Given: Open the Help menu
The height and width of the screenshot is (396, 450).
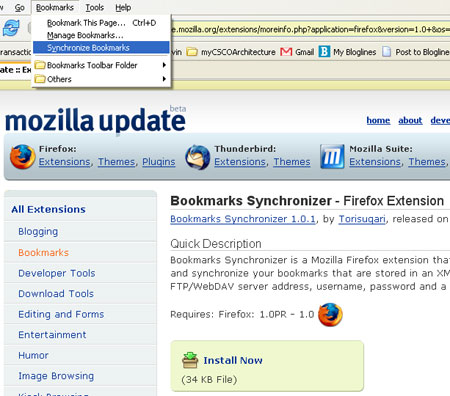Looking at the screenshot, I should [x=123, y=7].
